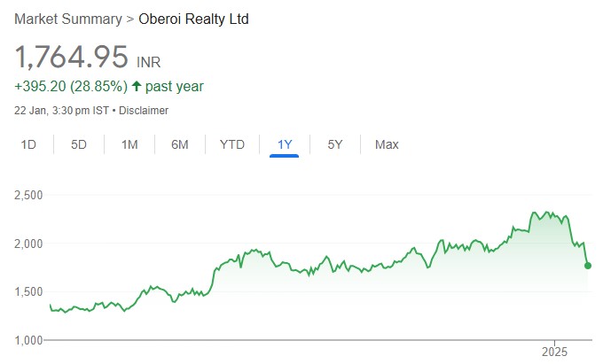
Task: Click the Market Summary breadcrumb link
Action: (x=68, y=19)
